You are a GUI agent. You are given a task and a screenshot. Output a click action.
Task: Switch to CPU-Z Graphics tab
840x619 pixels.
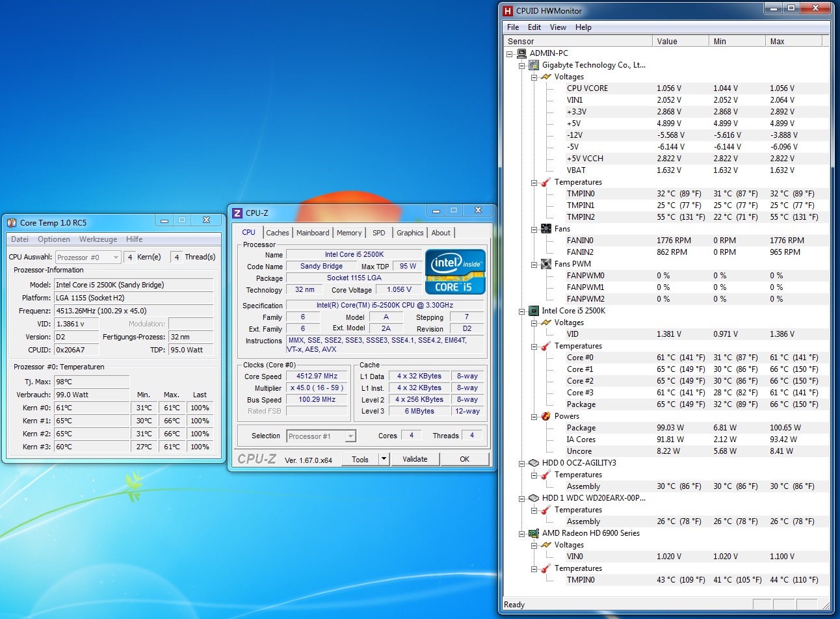pyautogui.click(x=410, y=233)
